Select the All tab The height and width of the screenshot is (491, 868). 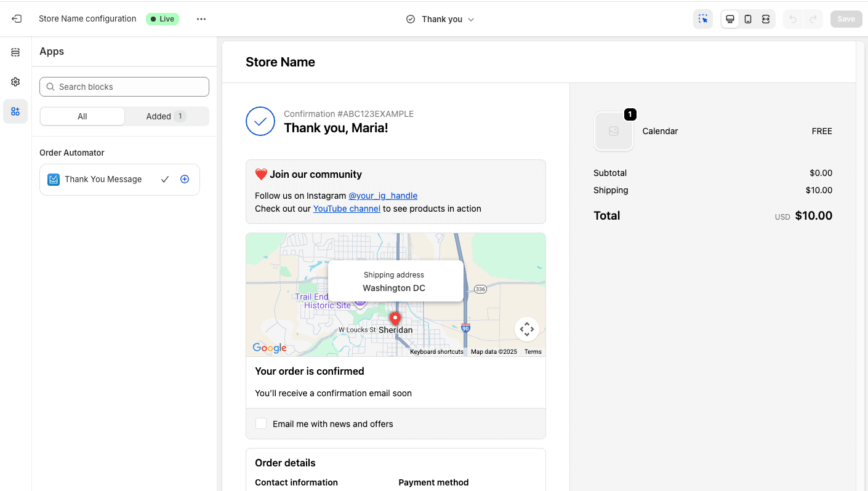pyautogui.click(x=82, y=116)
